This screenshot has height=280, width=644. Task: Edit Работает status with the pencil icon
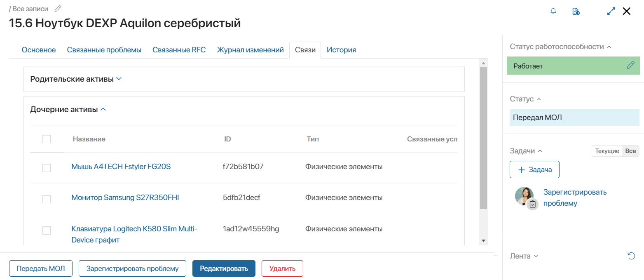click(x=630, y=65)
